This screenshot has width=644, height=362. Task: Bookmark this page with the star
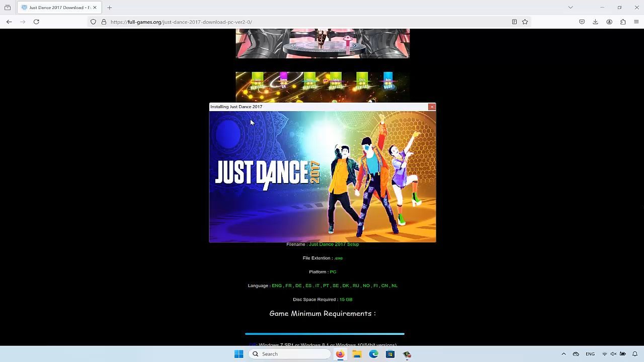point(525,22)
